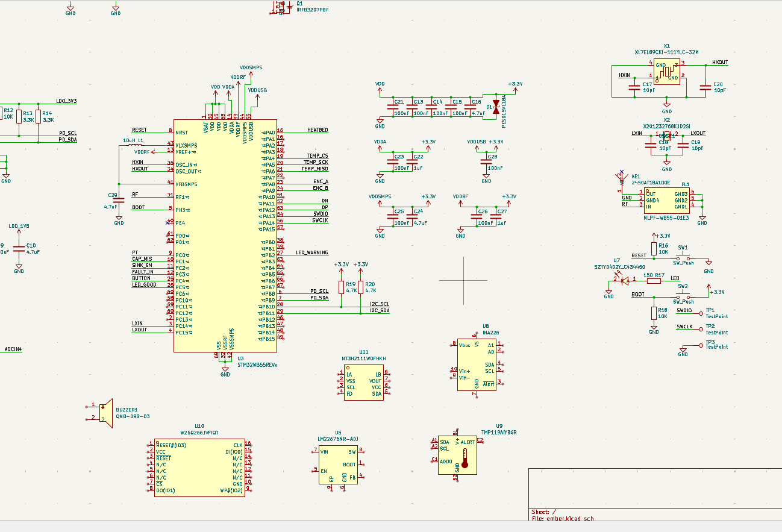The image size is (782, 532).
Task: Select the HEATBED net label
Action: click(317, 130)
